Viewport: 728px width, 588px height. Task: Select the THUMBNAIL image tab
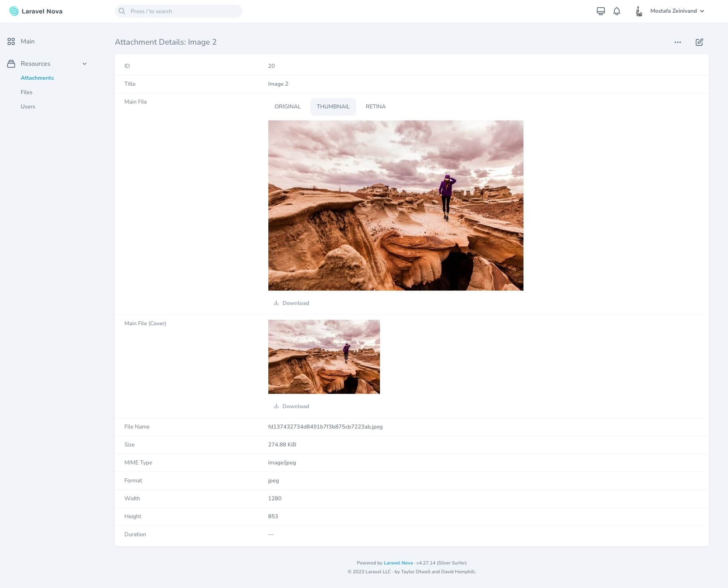[x=333, y=106]
